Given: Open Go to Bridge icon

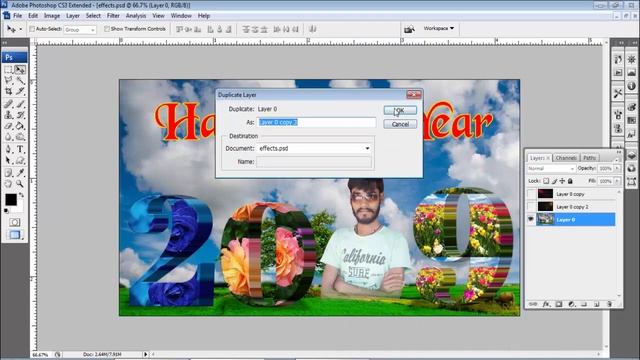Looking at the screenshot, I should tap(409, 29).
